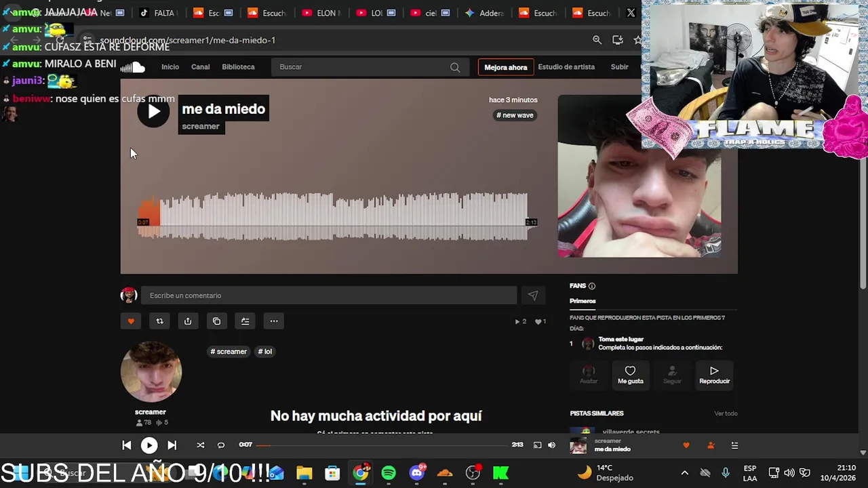Toggle shuffle in the bottom player
This screenshot has height=488, width=868.
click(x=200, y=445)
